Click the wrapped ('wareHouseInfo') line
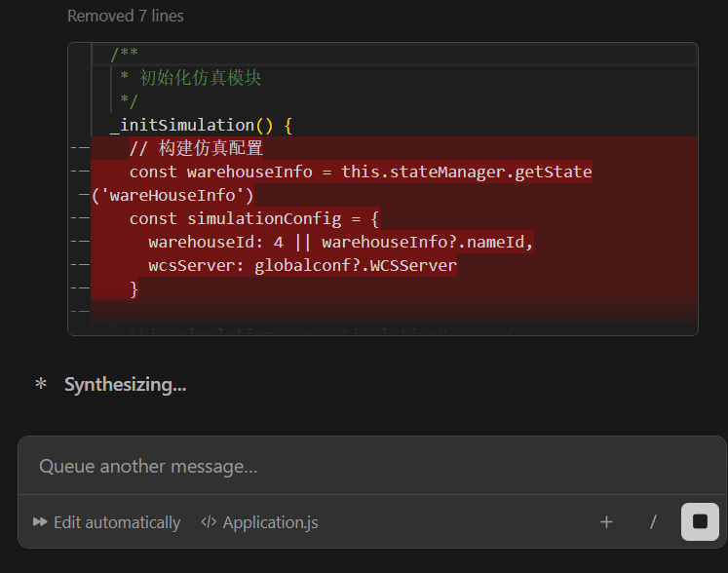728x573 pixels. point(172,195)
